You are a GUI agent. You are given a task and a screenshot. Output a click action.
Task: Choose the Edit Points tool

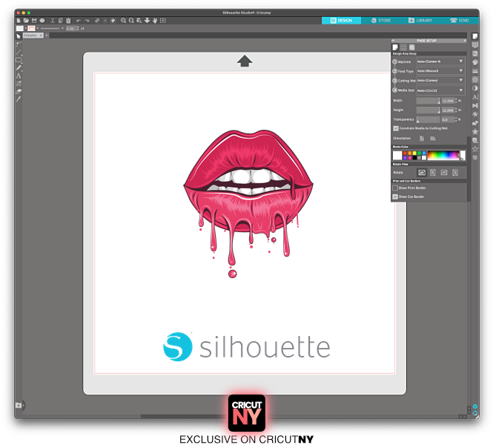pyautogui.click(x=19, y=44)
